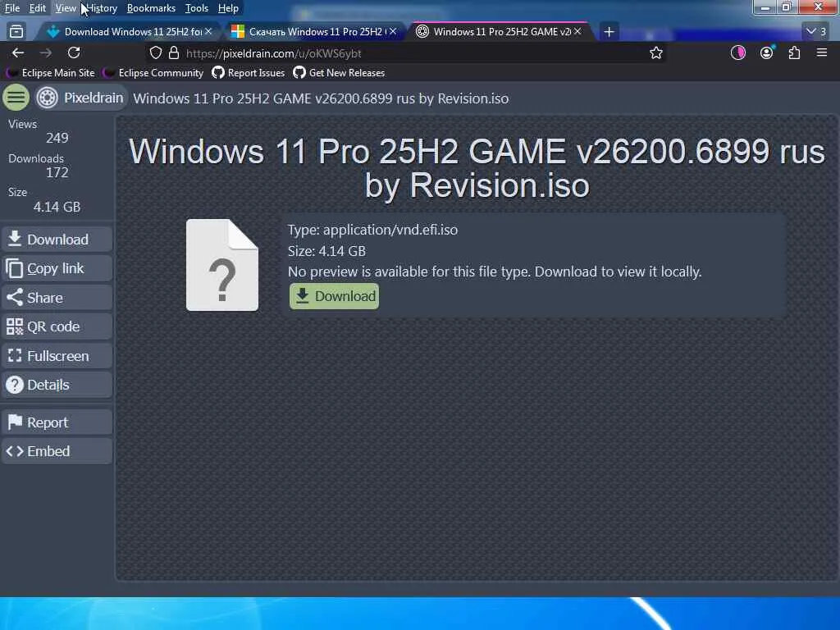Viewport: 840px width, 630px height.
Task: Show the QR code for file
Action: tap(57, 326)
